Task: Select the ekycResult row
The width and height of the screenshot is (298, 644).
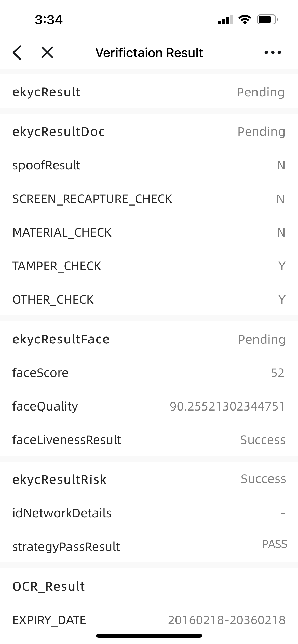Action: pyautogui.click(x=149, y=92)
